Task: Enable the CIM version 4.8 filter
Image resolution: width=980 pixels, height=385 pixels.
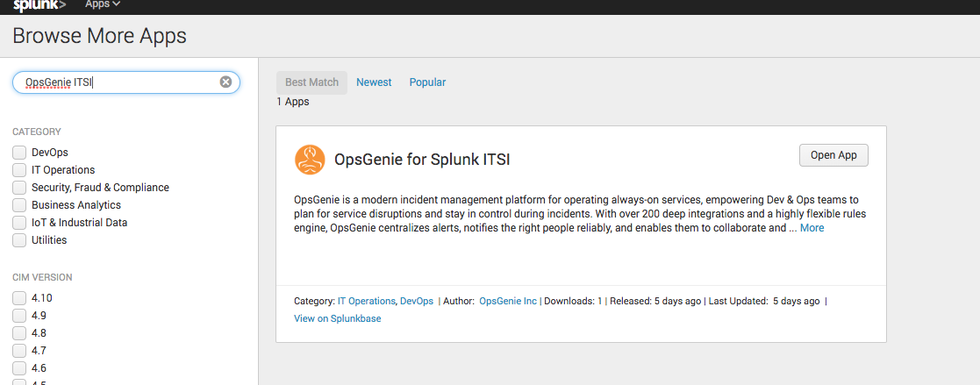Action: [x=19, y=333]
